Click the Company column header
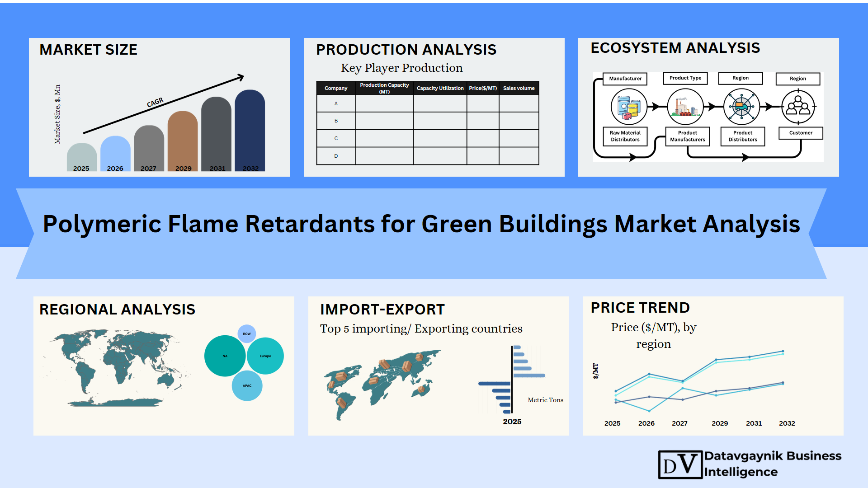Screen dimensions: 868x488 336,88
